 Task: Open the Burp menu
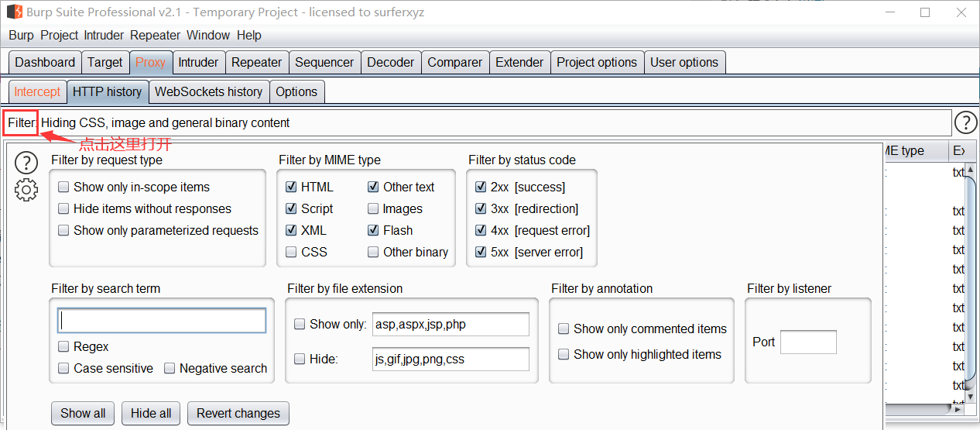[x=21, y=36]
